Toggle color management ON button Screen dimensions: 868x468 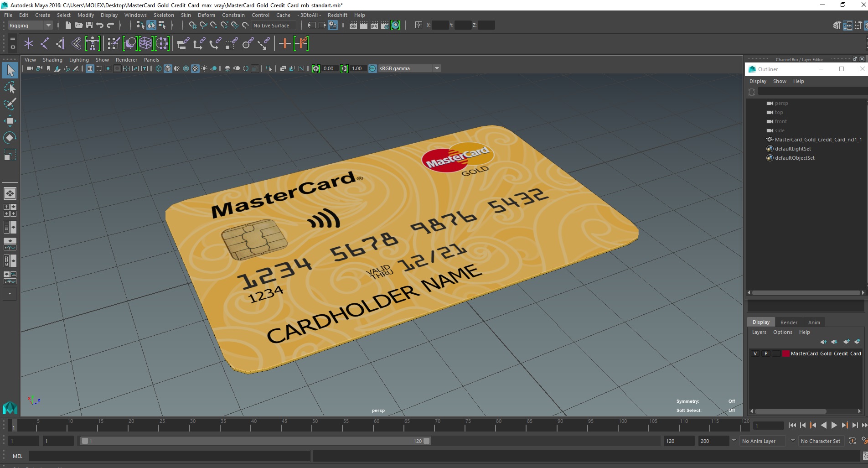(x=372, y=68)
